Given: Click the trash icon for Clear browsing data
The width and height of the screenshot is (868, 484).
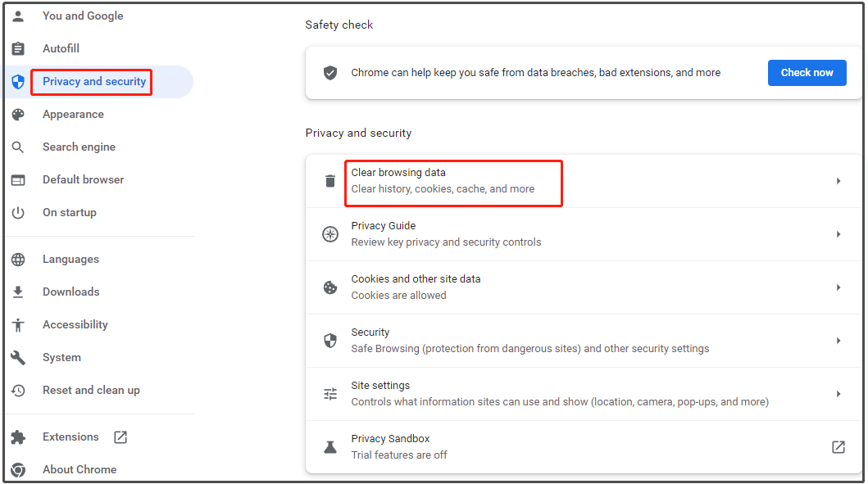Looking at the screenshot, I should point(329,180).
